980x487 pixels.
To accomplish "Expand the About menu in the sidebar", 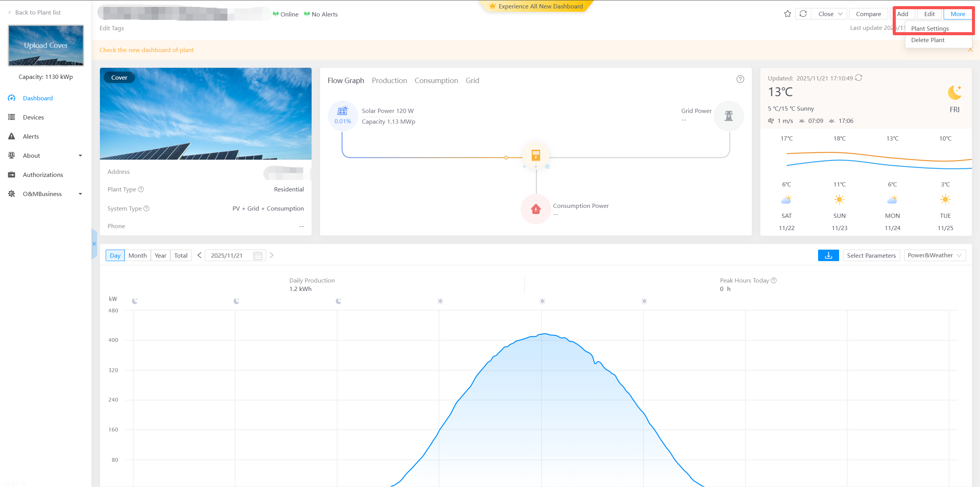I will (31, 155).
